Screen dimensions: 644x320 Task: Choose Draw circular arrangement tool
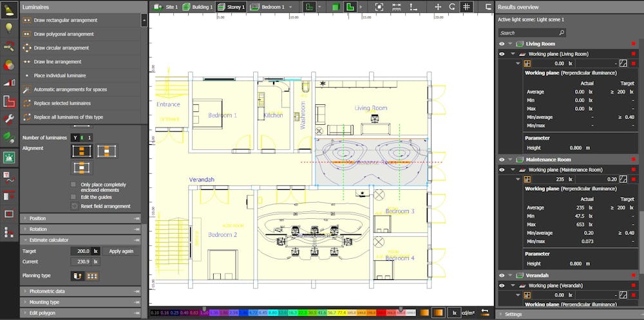click(61, 48)
